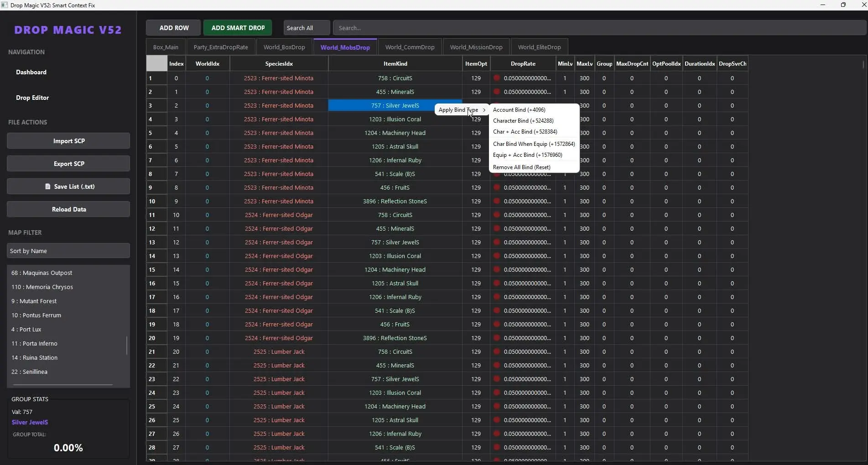Image resolution: width=868 pixels, height=465 pixels.
Task: Switch to World_BoxDrop tab
Action: (x=284, y=47)
